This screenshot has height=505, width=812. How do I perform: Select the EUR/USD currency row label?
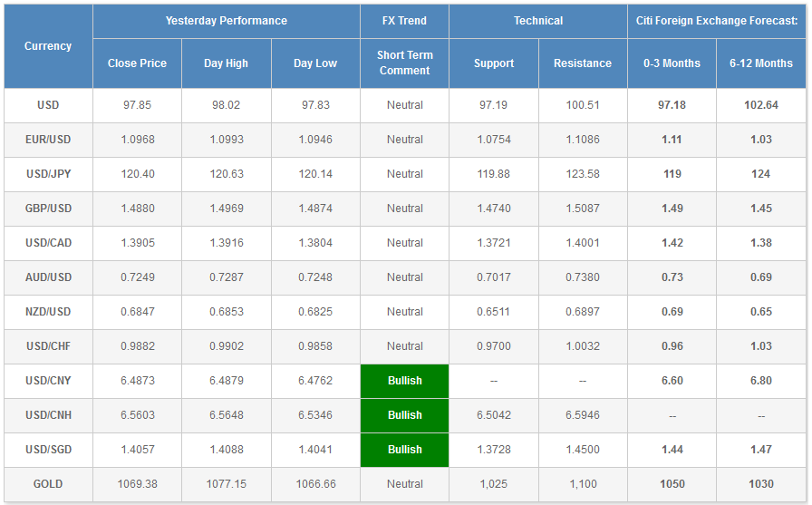pyautogui.click(x=48, y=140)
